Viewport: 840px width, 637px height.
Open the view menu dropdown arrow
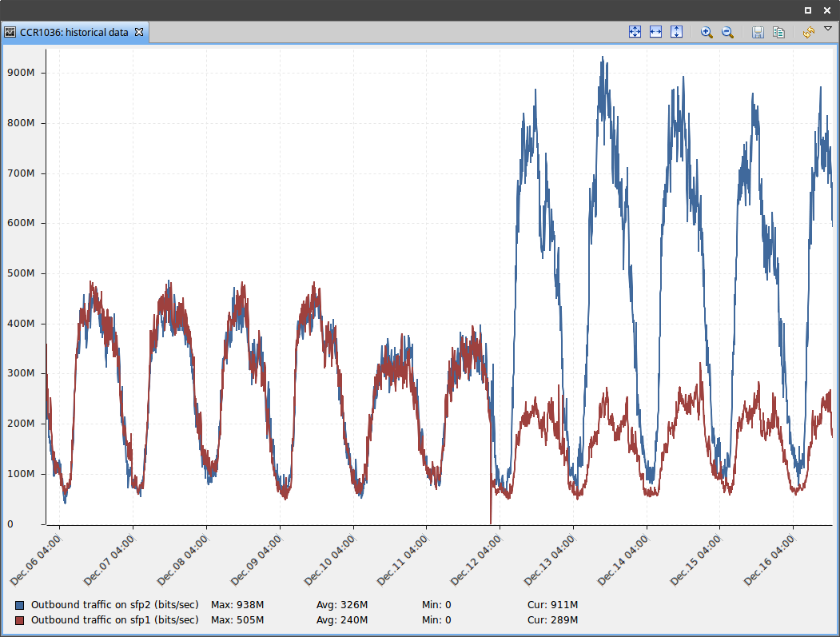(x=828, y=29)
